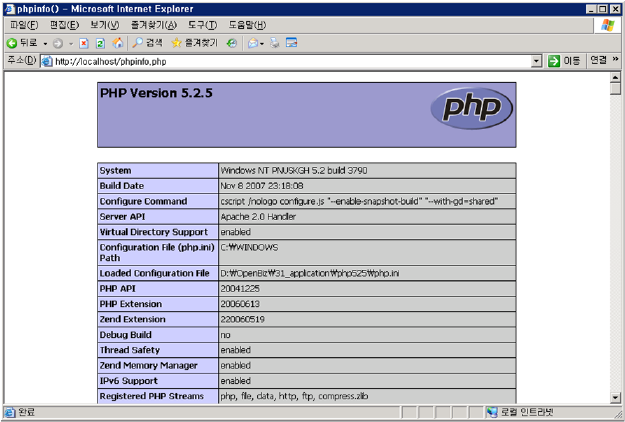The width and height of the screenshot is (625, 422).
Task: Open the 도구(T) menu
Action: 202,25
